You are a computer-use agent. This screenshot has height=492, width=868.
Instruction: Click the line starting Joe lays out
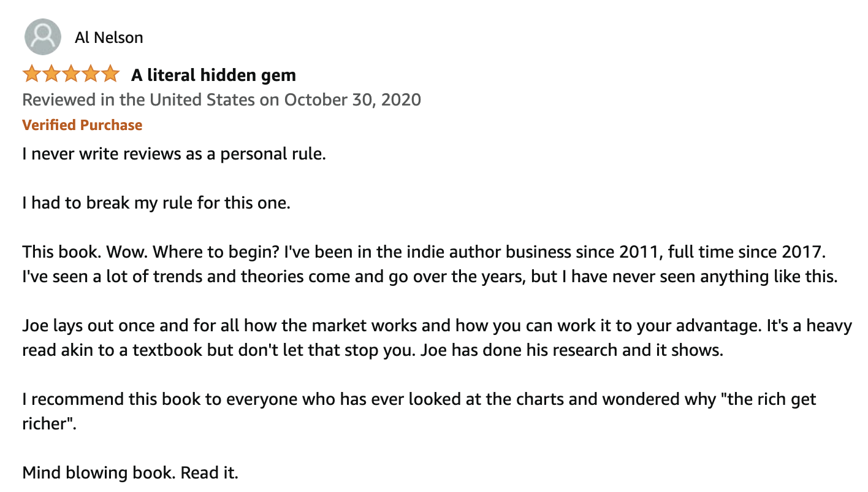click(436, 325)
